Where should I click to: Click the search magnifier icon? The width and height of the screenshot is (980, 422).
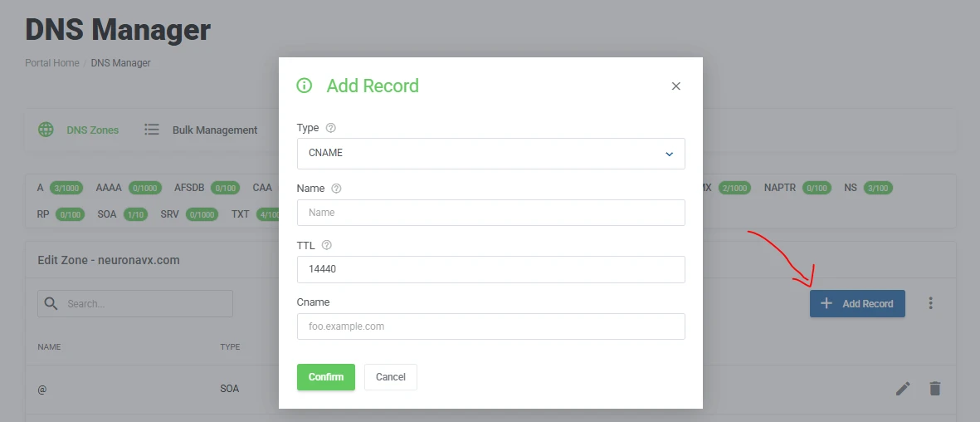pos(51,304)
